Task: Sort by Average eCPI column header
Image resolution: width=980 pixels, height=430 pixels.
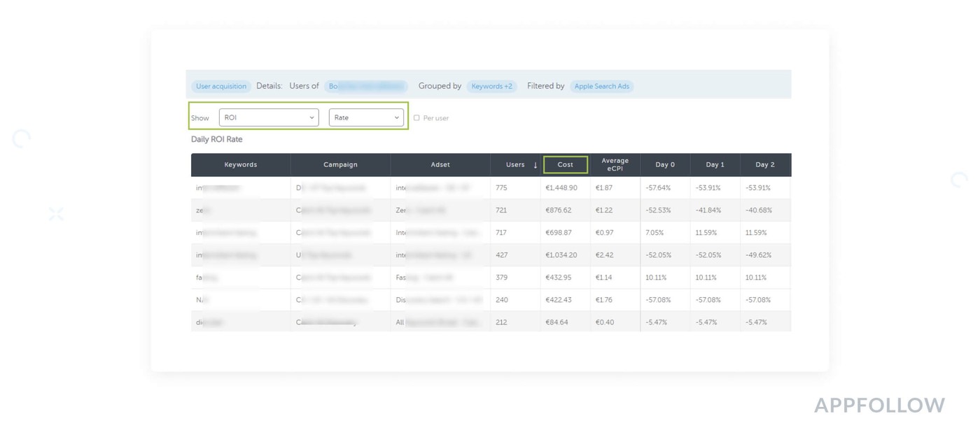Action: click(615, 165)
